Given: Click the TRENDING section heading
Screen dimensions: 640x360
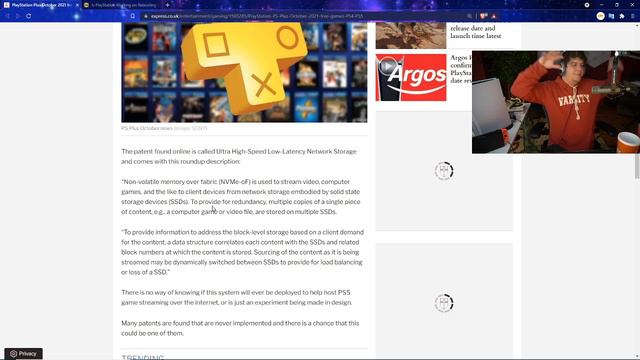Looking at the screenshot, I should click(x=143, y=357).
